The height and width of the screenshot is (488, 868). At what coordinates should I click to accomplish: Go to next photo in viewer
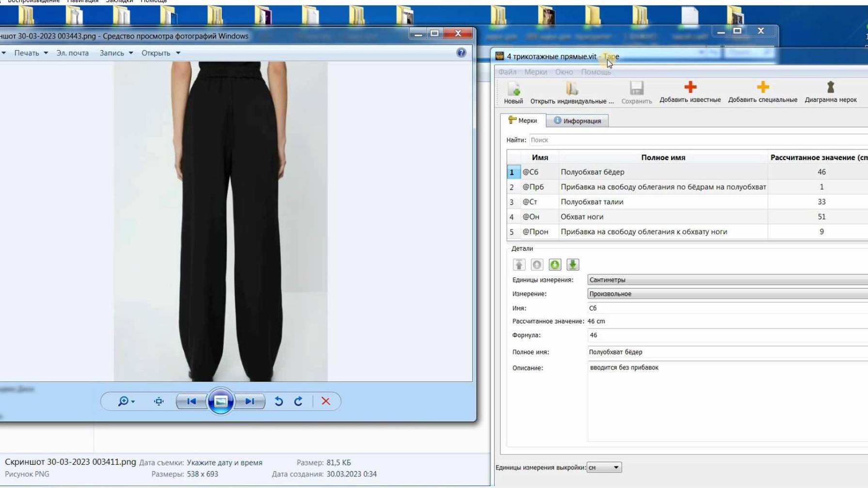[x=250, y=401]
